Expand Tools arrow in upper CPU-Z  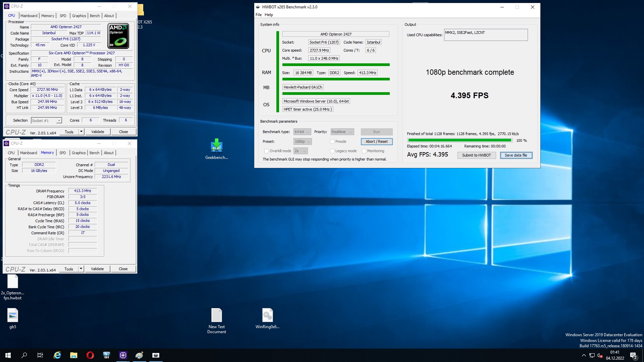(x=81, y=132)
